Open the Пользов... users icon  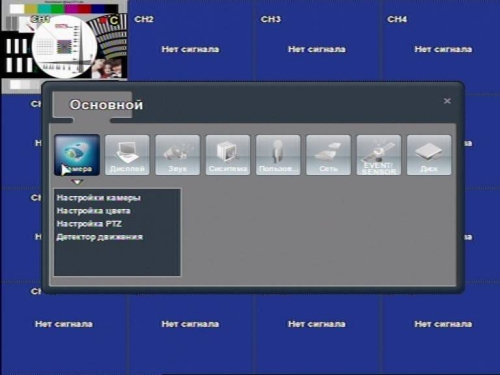tap(278, 155)
